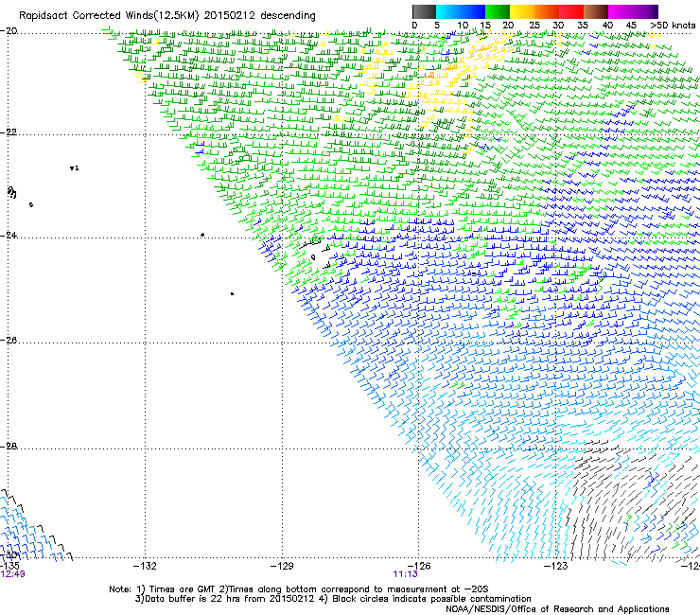Click the brown 35-40 knots legend swatch

point(596,11)
